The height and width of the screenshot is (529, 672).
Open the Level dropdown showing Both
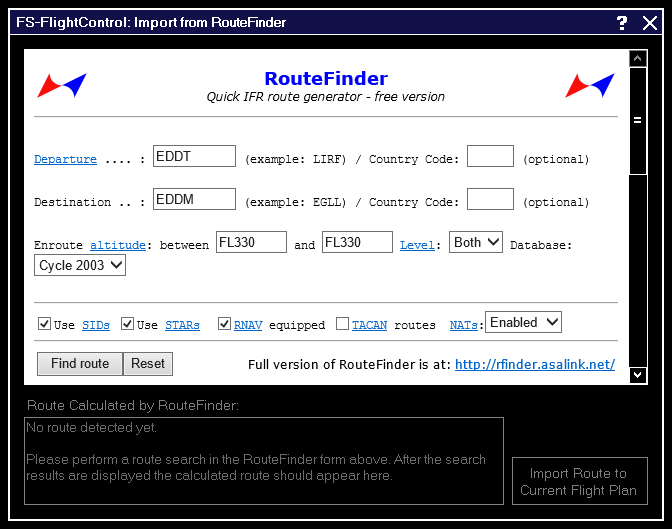(x=476, y=242)
